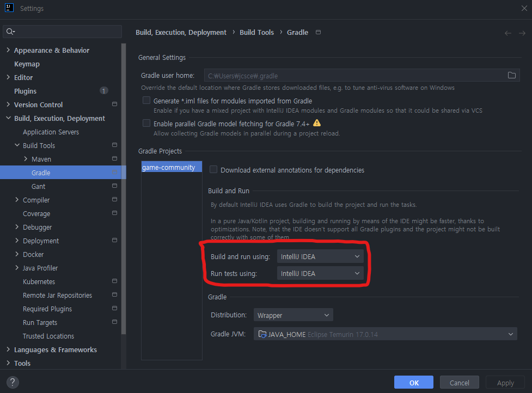Viewport: 532px width, 393px height.
Task: Click the warning icon beside parallel model fetching
Action: [x=316, y=123]
